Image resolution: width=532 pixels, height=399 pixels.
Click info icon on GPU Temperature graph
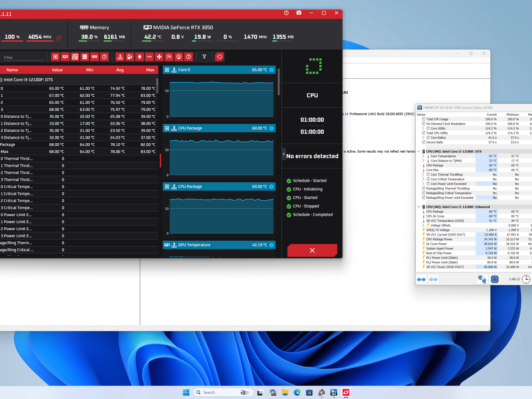[271, 245]
